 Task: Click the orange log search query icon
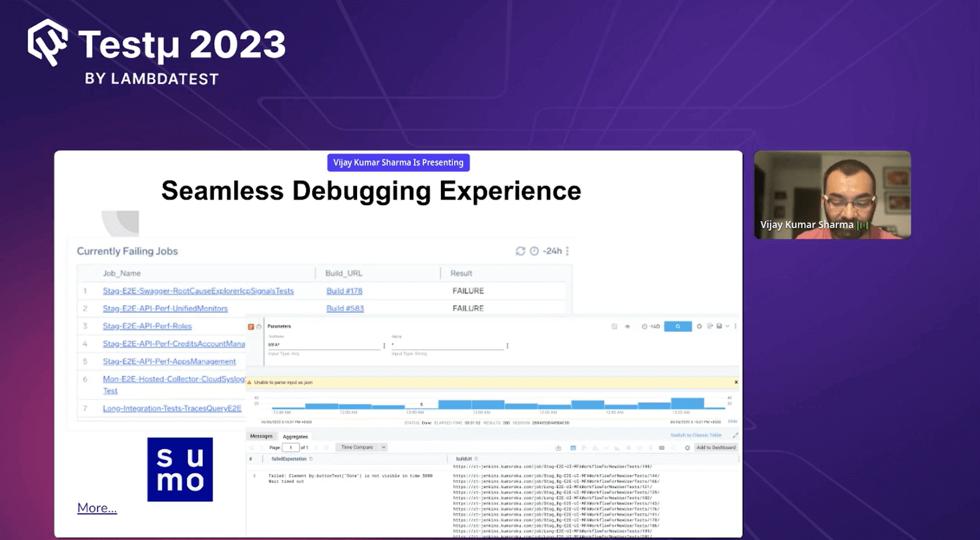251,326
